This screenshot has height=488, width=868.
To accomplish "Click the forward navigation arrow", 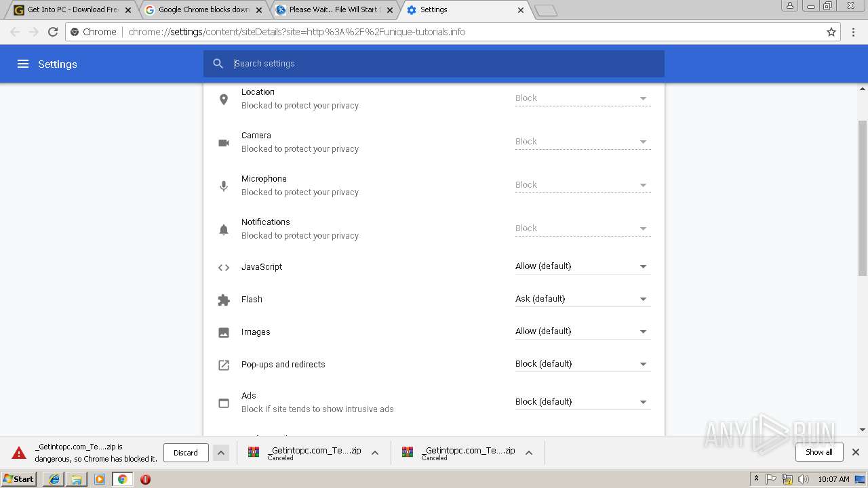I will 34,32.
